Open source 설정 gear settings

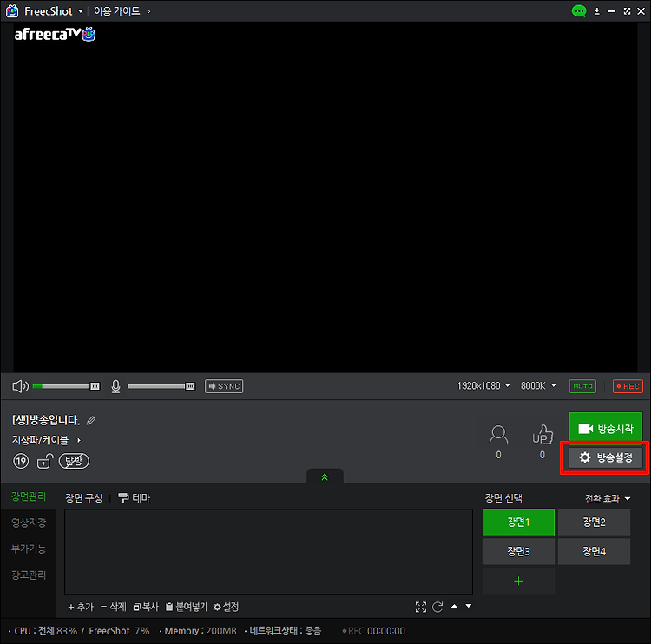[x=226, y=607]
